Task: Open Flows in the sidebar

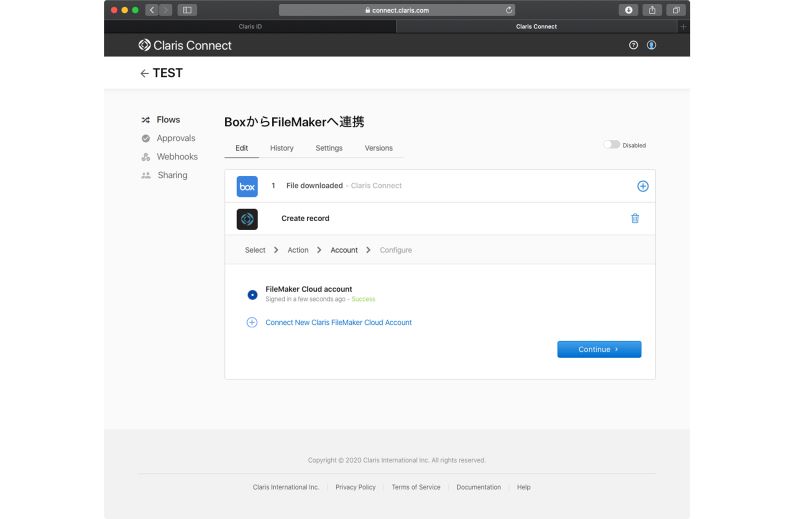Action: [x=168, y=120]
